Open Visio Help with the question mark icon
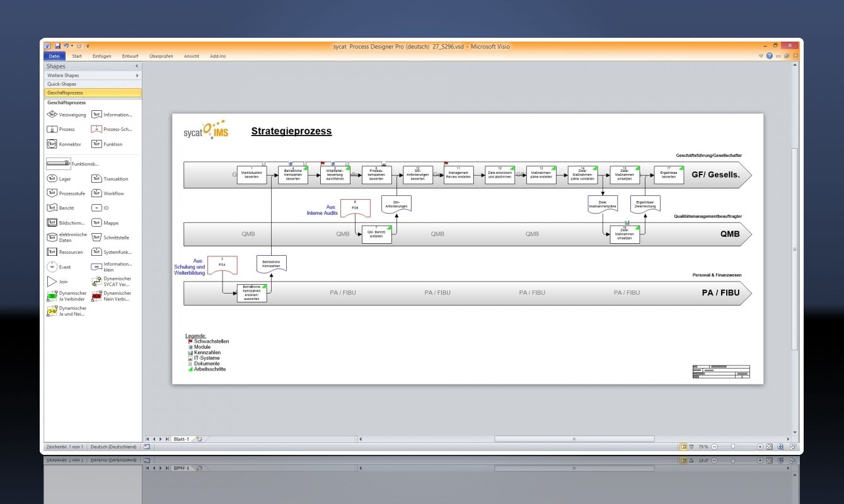844x504 pixels. pos(770,56)
